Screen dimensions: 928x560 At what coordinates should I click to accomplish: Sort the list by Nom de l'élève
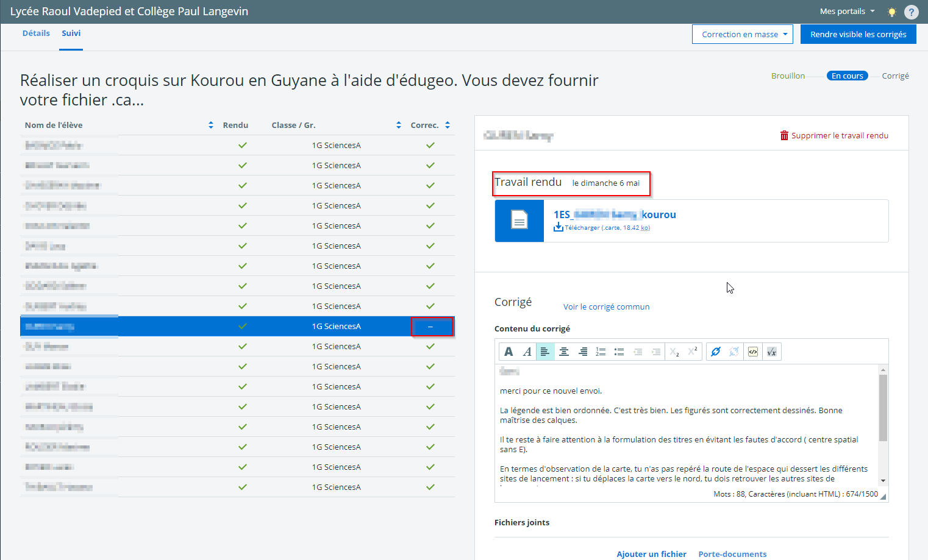[211, 125]
